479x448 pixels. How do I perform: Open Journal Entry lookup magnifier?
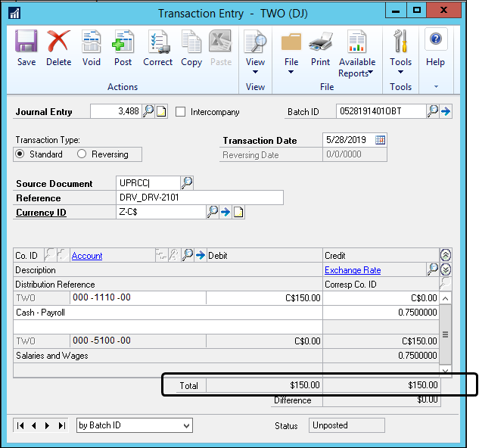(x=148, y=111)
